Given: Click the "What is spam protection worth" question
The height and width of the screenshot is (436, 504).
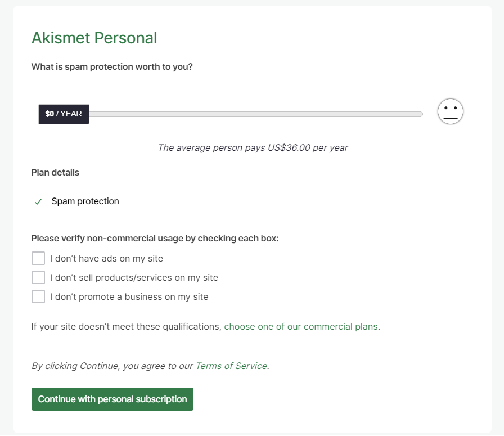Looking at the screenshot, I should tap(112, 67).
